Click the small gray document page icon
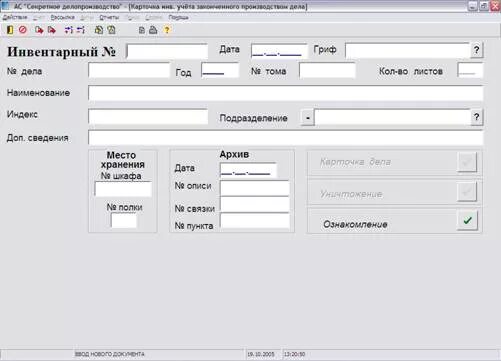The height and width of the screenshot is (361, 501). [142, 30]
